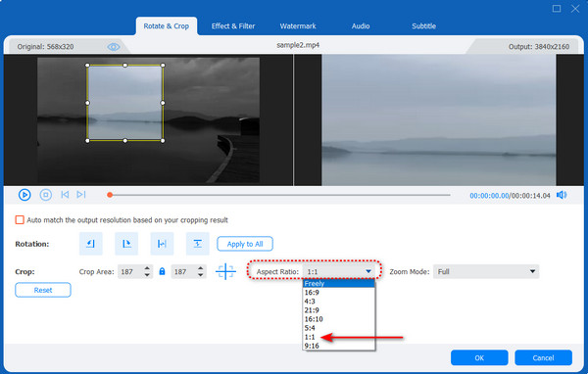Open the Audio tab

pyautogui.click(x=361, y=26)
